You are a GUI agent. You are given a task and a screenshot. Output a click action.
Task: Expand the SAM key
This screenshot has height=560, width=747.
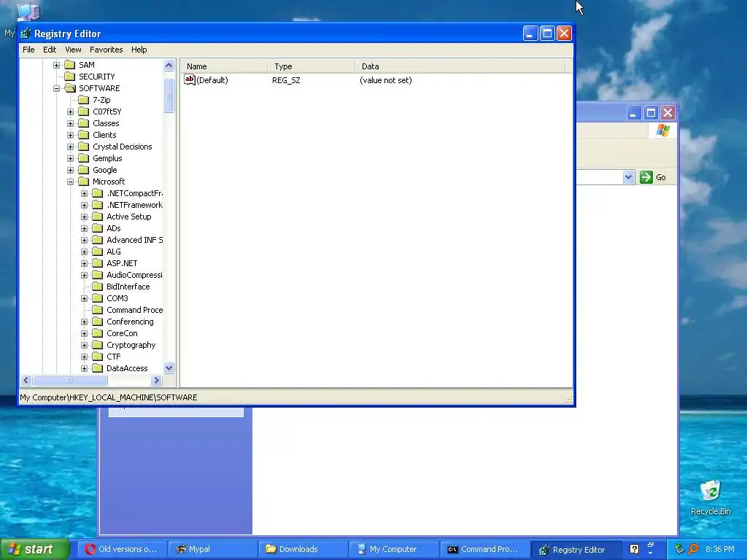[57, 65]
